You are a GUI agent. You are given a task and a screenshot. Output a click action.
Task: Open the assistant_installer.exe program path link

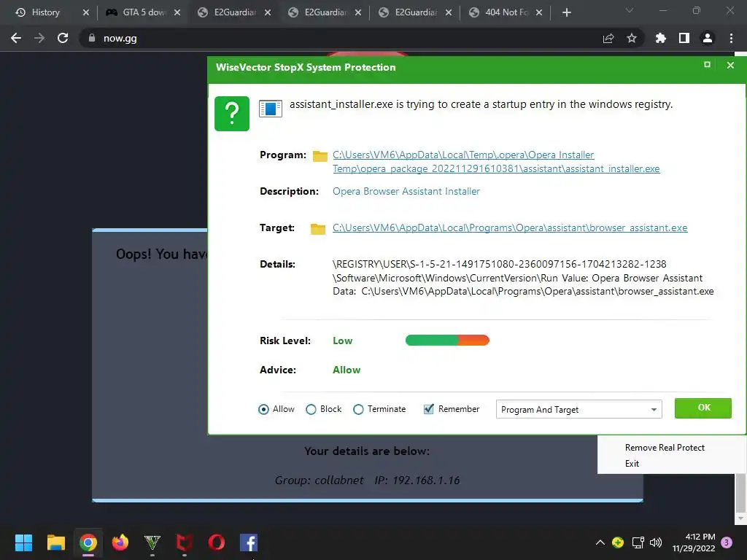coord(496,162)
